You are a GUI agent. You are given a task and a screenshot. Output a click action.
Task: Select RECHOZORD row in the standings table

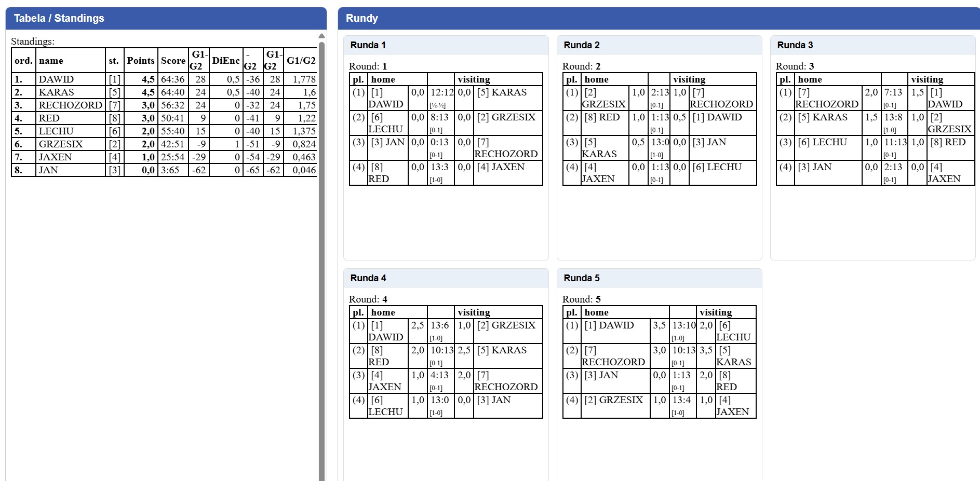[x=70, y=105]
